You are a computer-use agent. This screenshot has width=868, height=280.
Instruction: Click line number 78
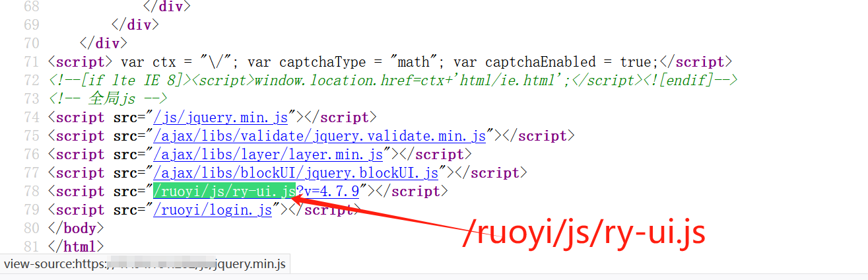tap(32, 192)
